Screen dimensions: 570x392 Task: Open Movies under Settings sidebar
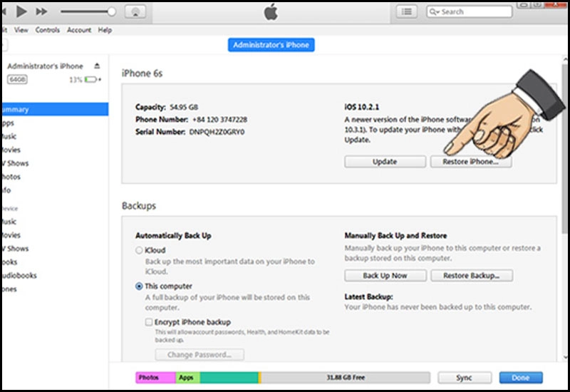pos(11,150)
